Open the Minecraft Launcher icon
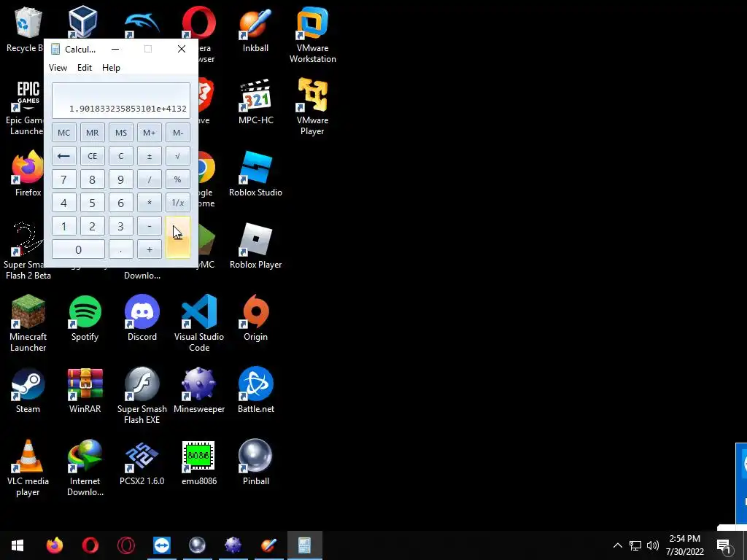The width and height of the screenshot is (747, 560). [28, 323]
